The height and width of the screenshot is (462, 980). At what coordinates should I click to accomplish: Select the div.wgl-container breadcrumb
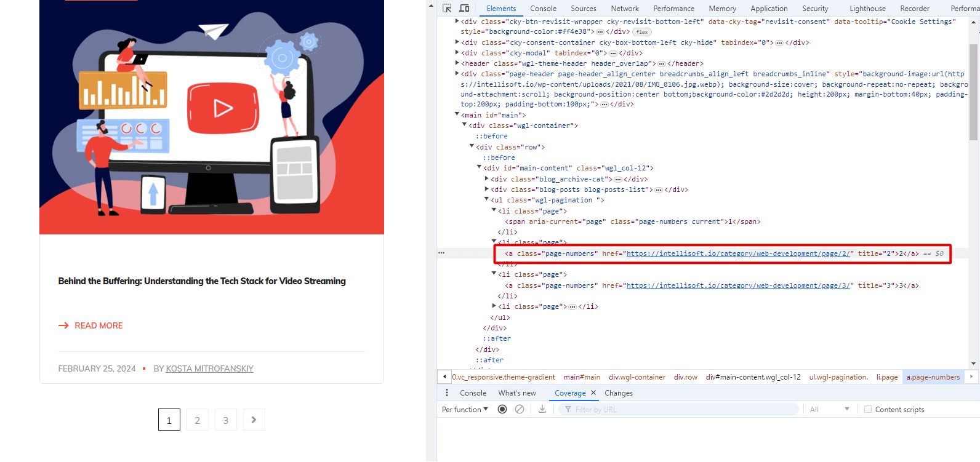[637, 377]
